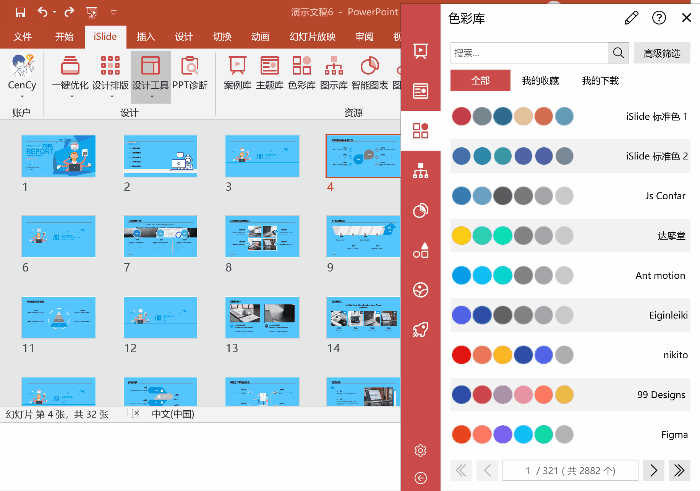Screen dimensions: 700x491
Task: Go to next page of color library
Action: point(653,469)
